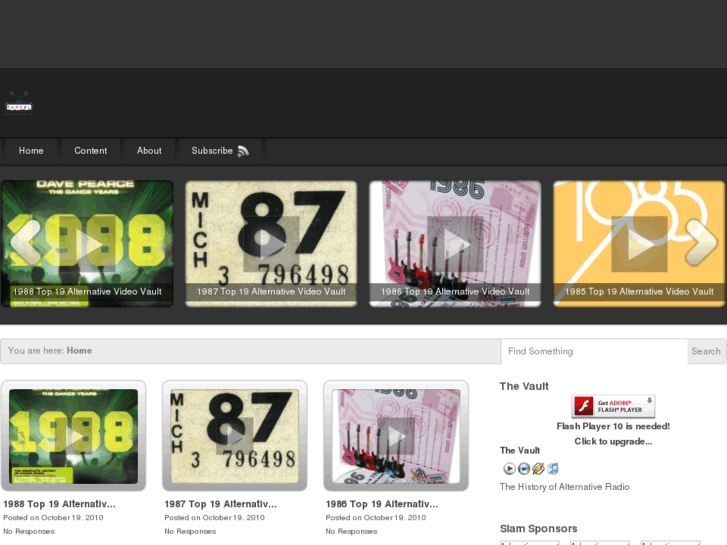Click the Get Adobe Flash Player badge
The width and height of the screenshot is (727, 545).
click(x=613, y=406)
